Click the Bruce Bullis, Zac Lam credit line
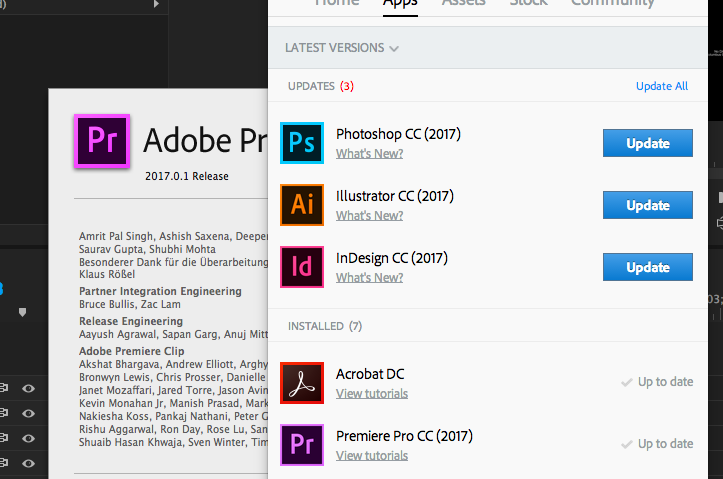 pos(130,304)
